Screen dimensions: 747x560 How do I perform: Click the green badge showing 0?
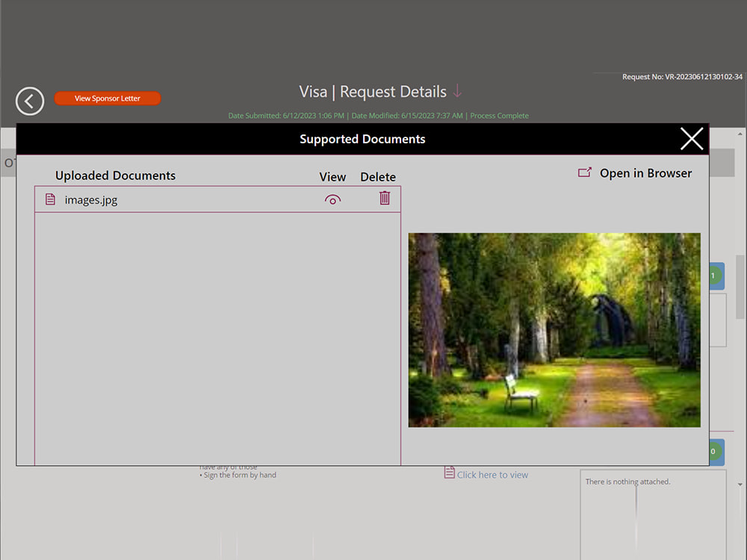[x=713, y=452]
